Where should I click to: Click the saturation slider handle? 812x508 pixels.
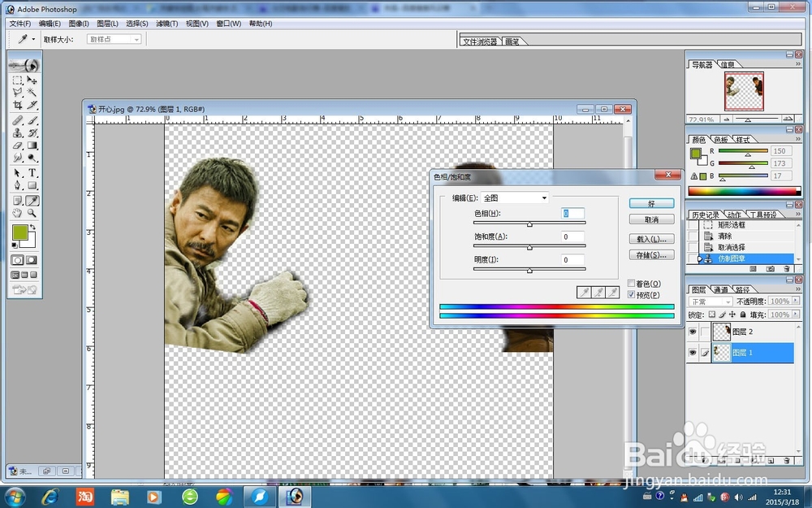tap(529, 247)
